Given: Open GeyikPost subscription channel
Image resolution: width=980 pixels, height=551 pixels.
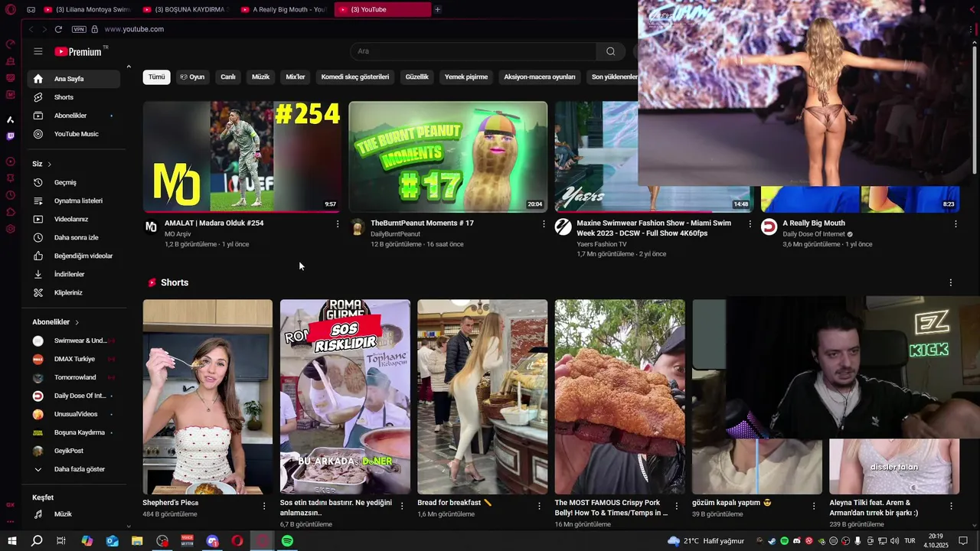Looking at the screenshot, I should coord(73,451).
